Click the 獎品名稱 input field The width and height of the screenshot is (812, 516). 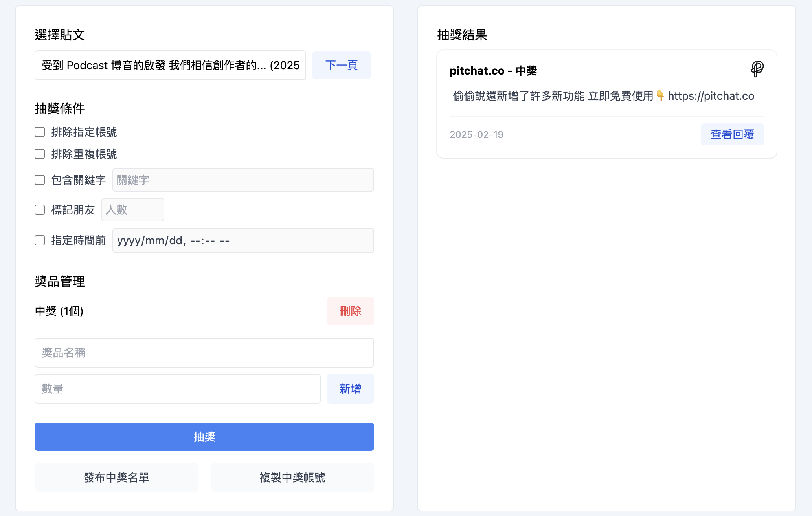pyautogui.click(x=204, y=353)
